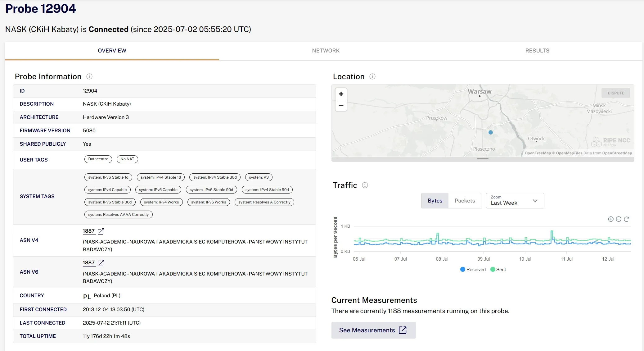Select the Bytes traffic view
The image size is (644, 351).
pyautogui.click(x=435, y=201)
